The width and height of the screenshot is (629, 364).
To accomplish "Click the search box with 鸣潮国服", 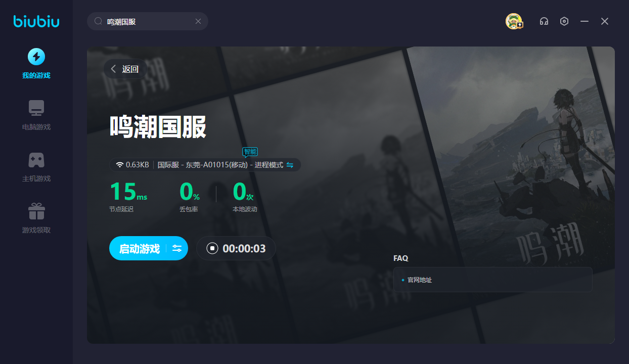I will point(147,21).
